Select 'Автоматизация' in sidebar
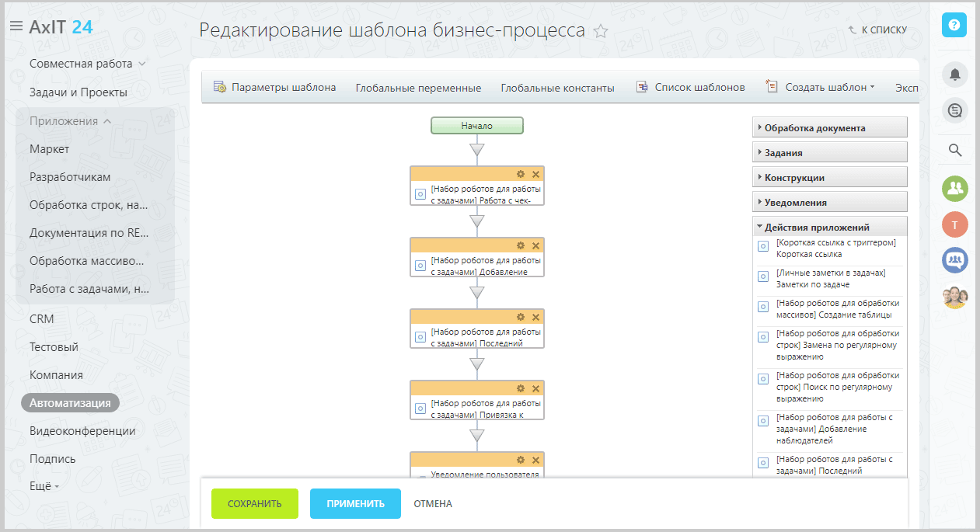Screen dimensions: 980x532 [70, 402]
